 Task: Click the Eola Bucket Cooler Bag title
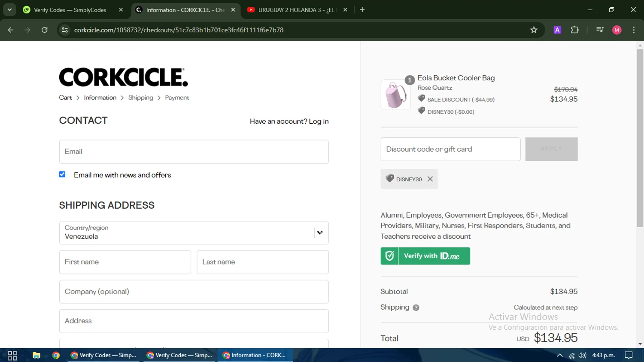456,78
